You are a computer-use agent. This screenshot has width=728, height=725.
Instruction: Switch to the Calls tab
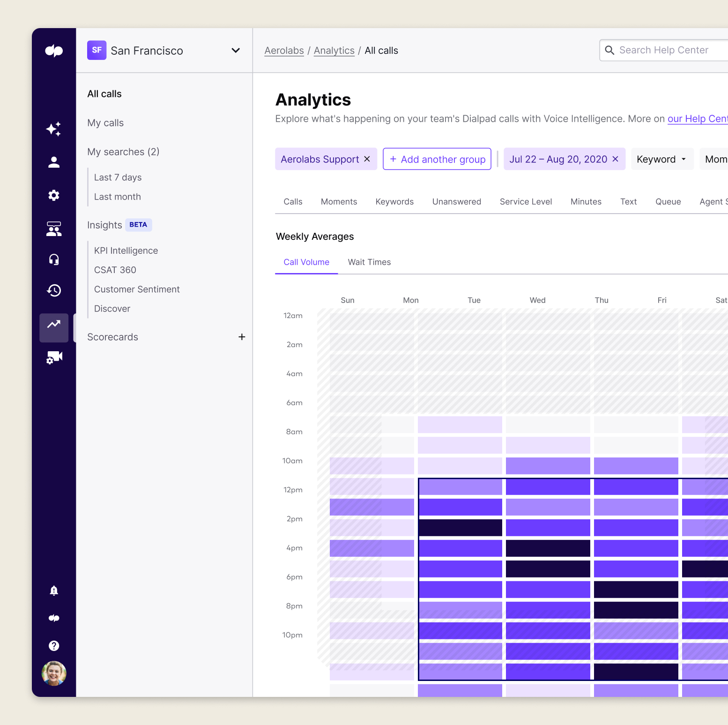click(x=293, y=202)
